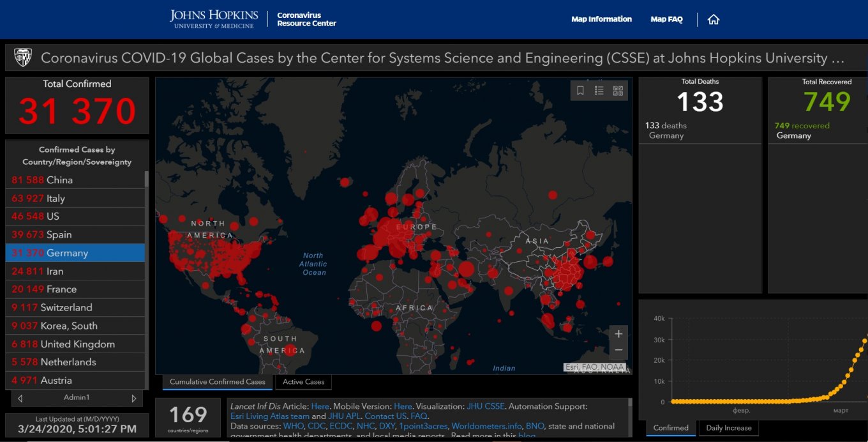Click the Johns Hopkins shield logo icon

[x=23, y=57]
